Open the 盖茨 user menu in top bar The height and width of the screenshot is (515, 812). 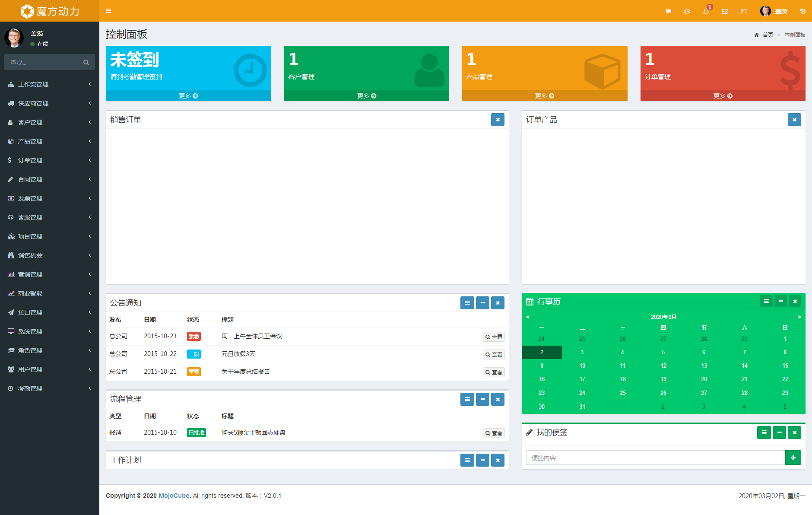point(774,11)
